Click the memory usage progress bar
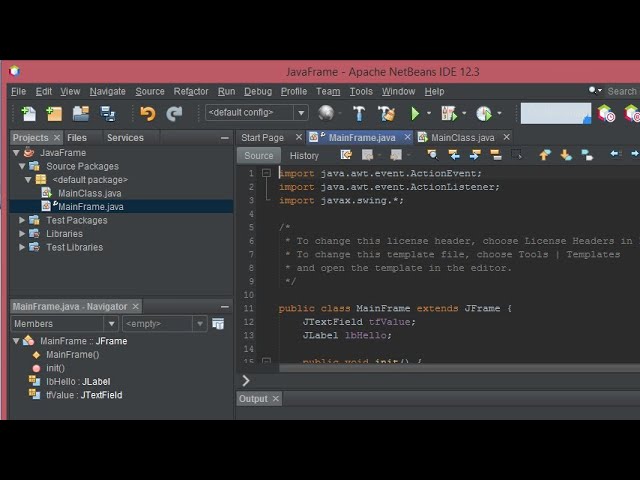The image size is (640, 480). click(556, 113)
